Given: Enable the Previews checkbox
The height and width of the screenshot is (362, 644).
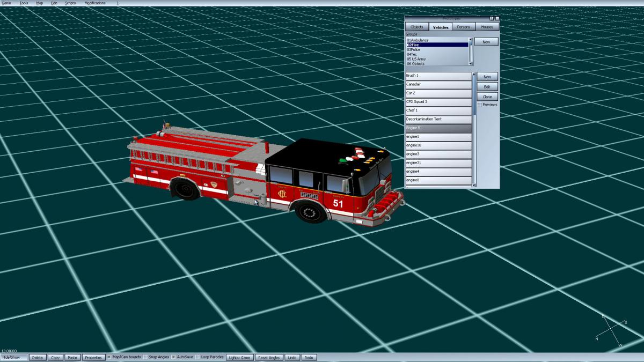Looking at the screenshot, I should 479,105.
